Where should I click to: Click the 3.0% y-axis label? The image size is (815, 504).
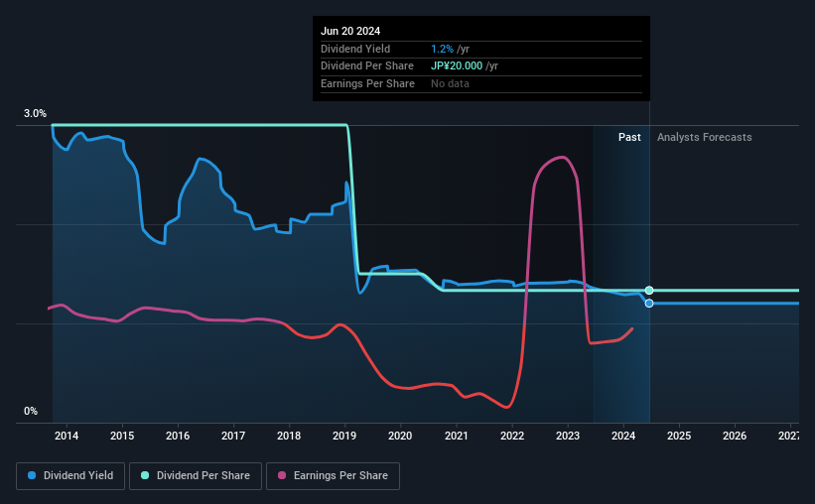35,114
